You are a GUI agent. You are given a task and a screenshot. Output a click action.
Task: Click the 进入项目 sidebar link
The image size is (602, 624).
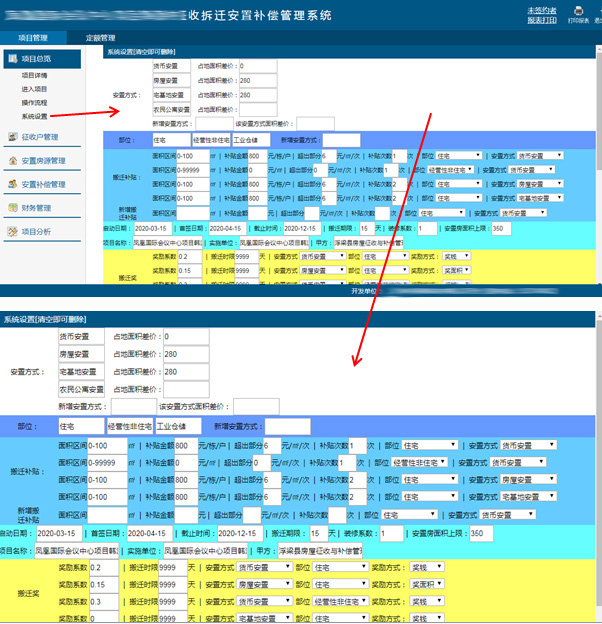[35, 89]
